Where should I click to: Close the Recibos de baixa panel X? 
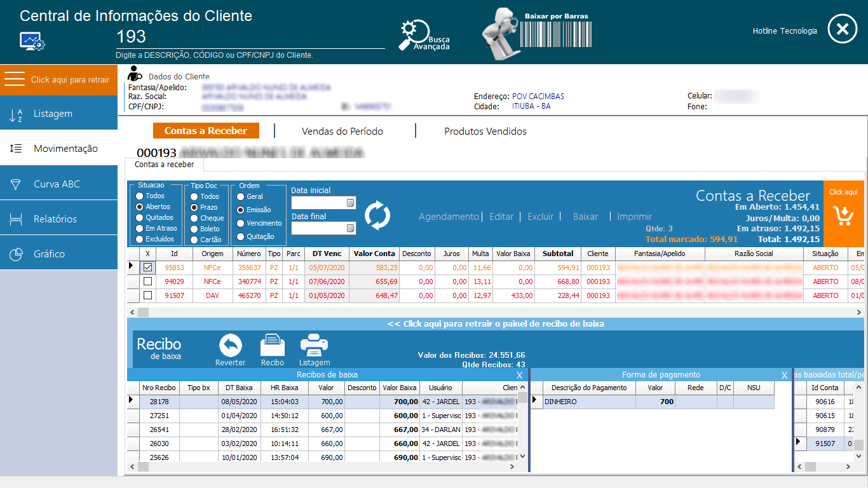[519, 375]
